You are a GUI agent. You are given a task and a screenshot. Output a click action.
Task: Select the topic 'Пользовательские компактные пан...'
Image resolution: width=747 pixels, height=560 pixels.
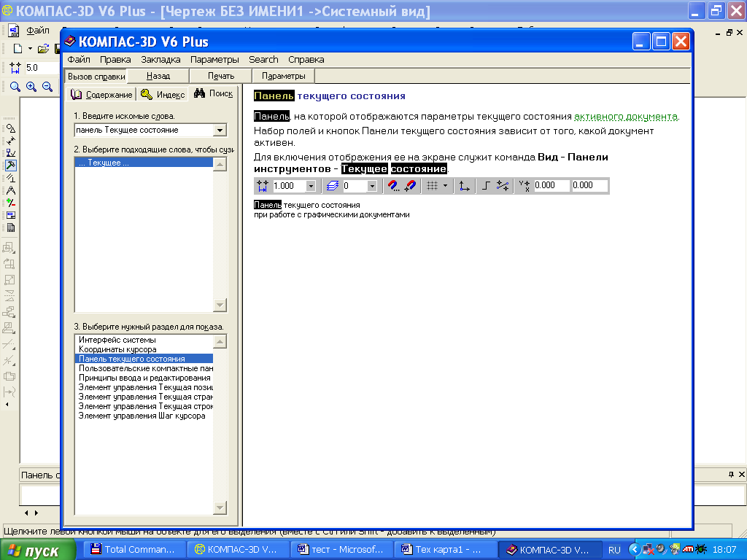144,368
